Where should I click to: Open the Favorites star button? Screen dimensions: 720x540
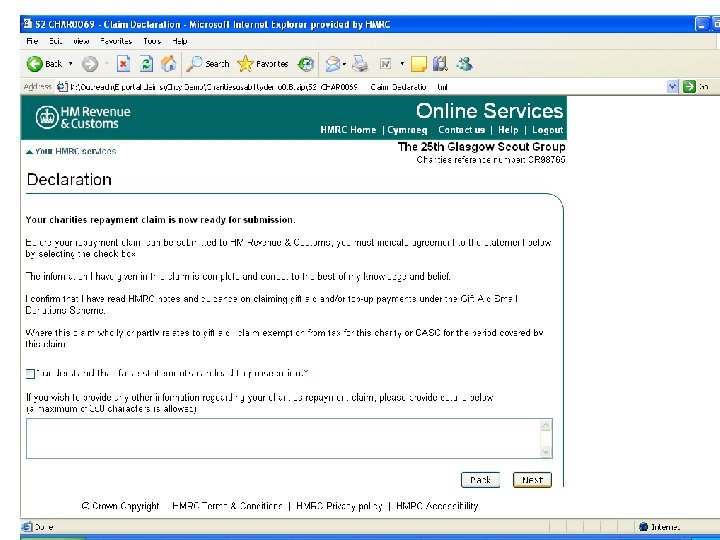[263, 64]
